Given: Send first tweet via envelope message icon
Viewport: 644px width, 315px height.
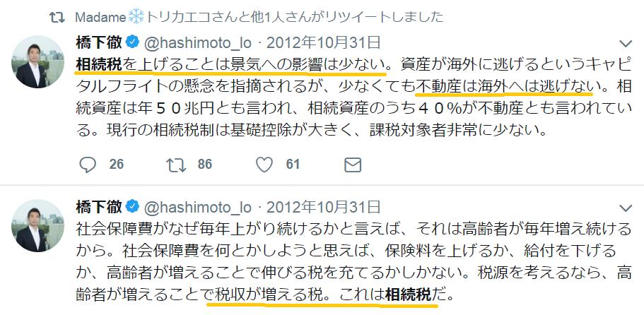Looking at the screenshot, I should coord(352,165).
